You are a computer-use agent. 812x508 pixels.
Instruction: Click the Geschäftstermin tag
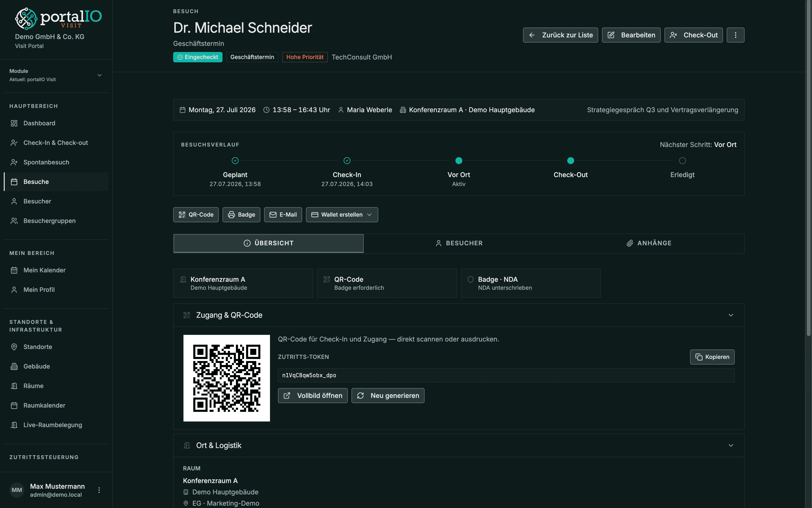click(x=252, y=57)
